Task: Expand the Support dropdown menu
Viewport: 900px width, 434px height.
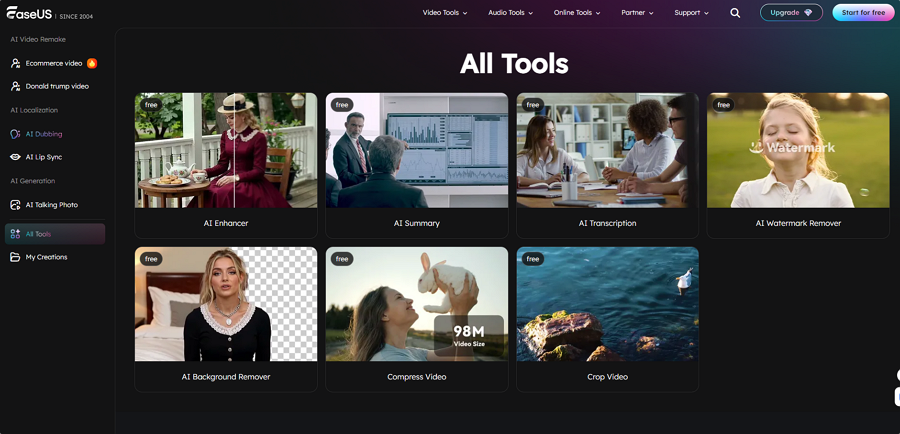Action: (691, 13)
